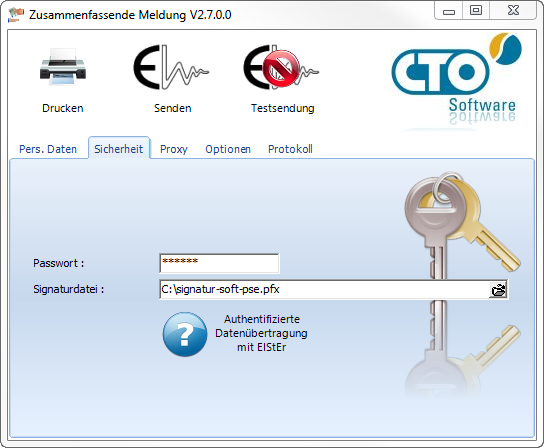
Task: Go to the Optionen tab
Action: (228, 149)
